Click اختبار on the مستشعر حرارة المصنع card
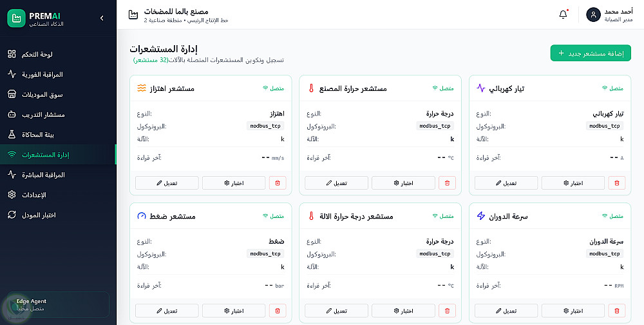This screenshot has width=644, height=325. [403, 183]
